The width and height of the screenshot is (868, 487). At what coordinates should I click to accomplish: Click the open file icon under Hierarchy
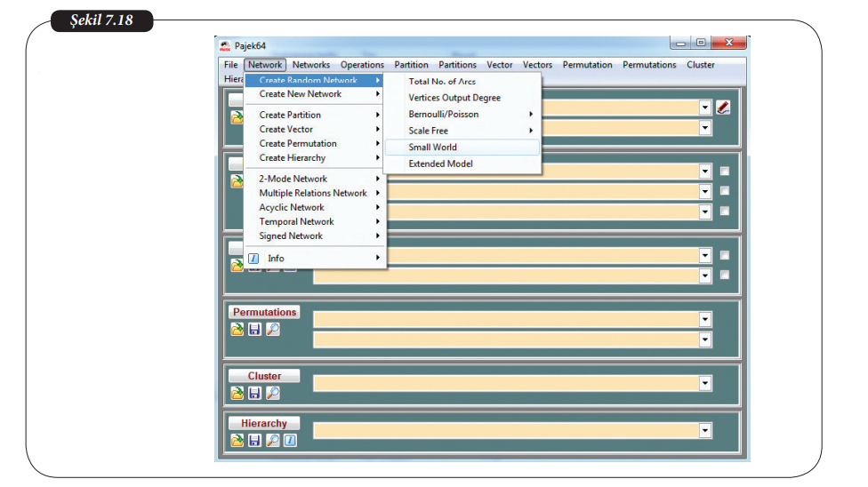[x=237, y=440]
